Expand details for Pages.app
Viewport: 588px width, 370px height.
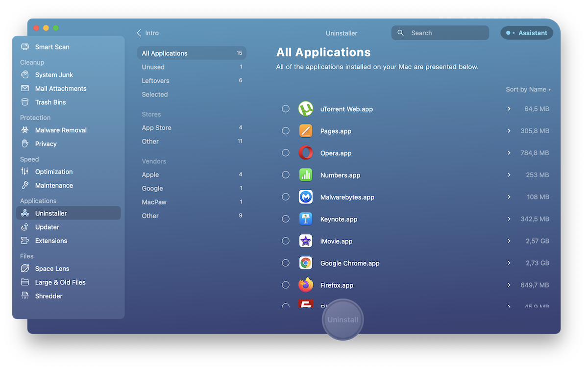509,131
